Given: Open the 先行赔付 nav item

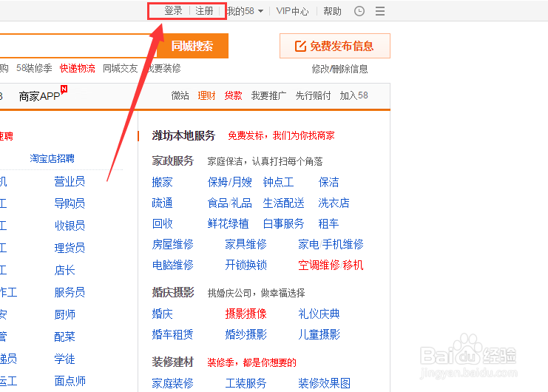Looking at the screenshot, I should [x=313, y=95].
